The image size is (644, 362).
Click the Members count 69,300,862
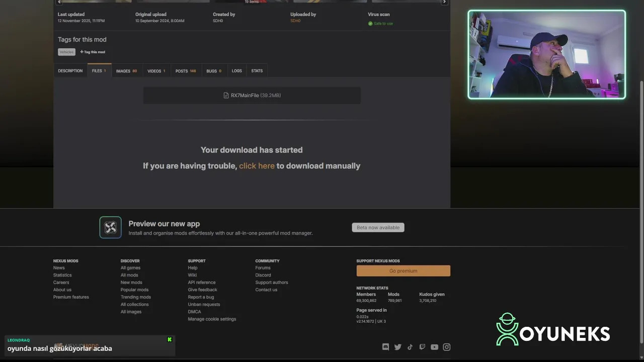pos(366,301)
